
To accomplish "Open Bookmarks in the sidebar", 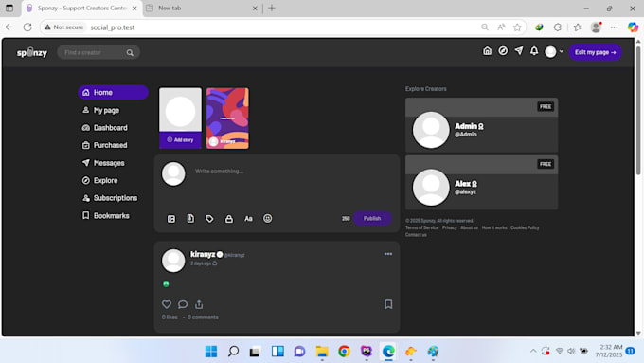I will tap(105, 216).
